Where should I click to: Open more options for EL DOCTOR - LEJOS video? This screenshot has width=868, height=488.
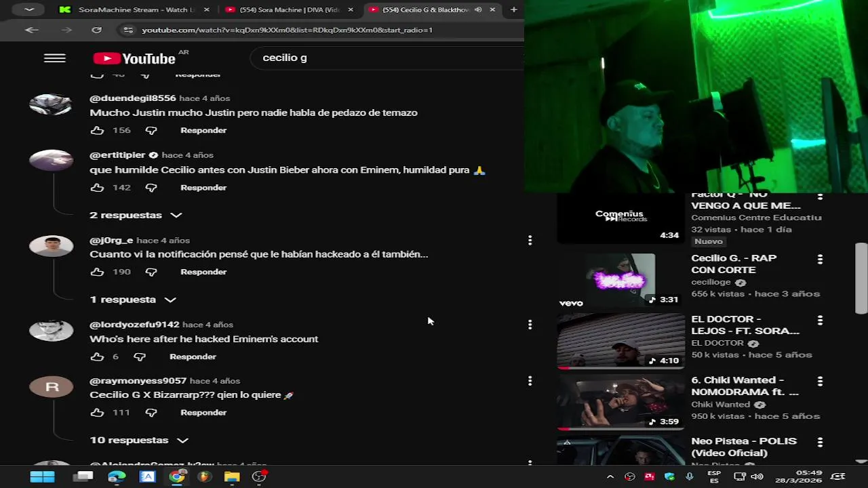pyautogui.click(x=820, y=320)
